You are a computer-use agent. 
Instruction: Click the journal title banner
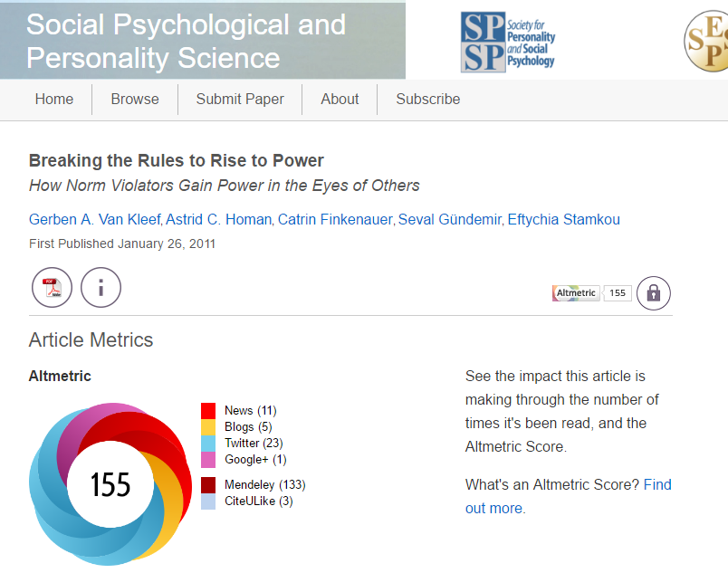(x=203, y=41)
